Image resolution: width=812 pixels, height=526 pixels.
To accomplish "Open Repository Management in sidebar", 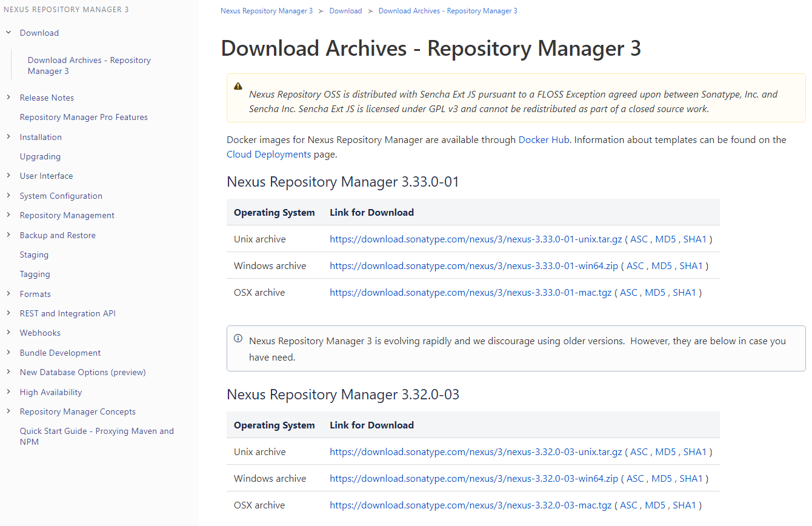I will click(x=67, y=215).
